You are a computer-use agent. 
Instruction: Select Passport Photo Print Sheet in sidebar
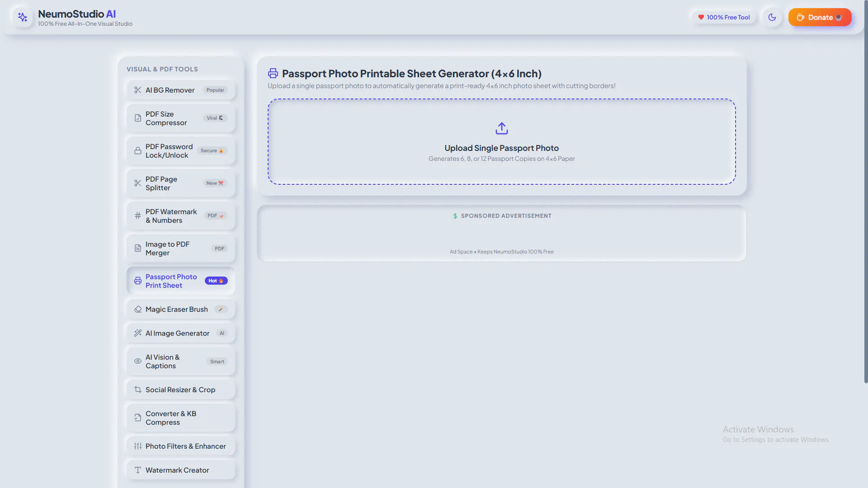coord(181,281)
